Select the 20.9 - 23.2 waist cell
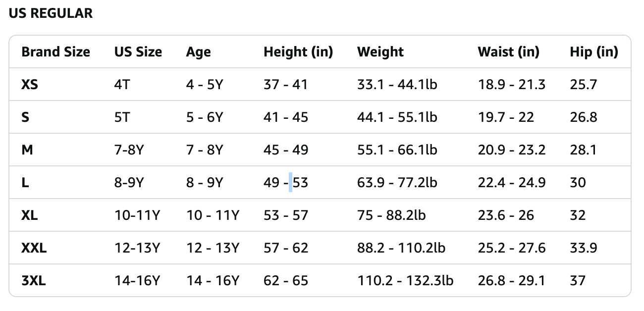Viewport: 644px width, 311px height. pyautogui.click(x=511, y=150)
